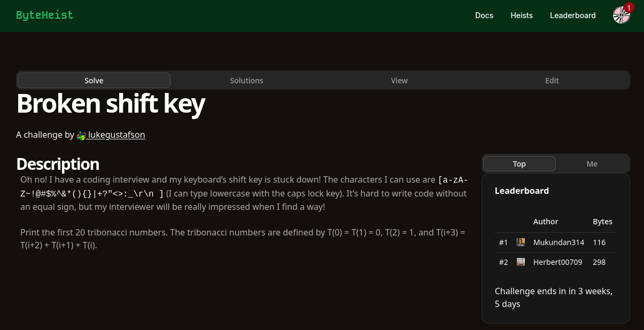This screenshot has width=644, height=330.
Task: Switch leaderboard to Me view
Action: tap(592, 163)
